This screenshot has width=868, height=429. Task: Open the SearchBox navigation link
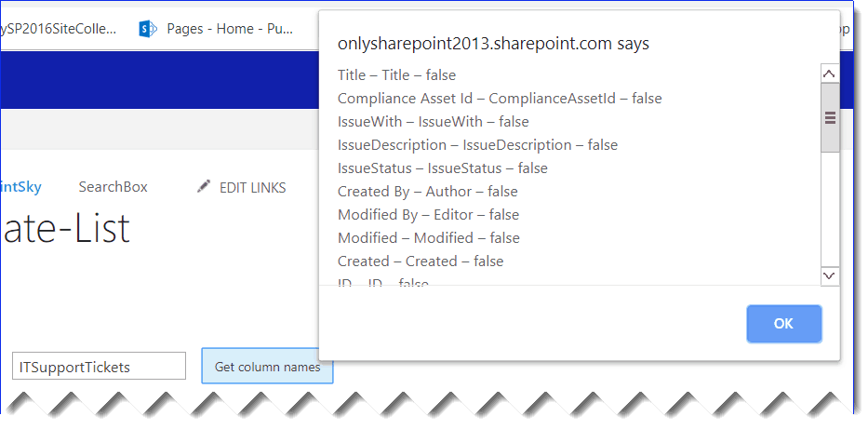(113, 187)
